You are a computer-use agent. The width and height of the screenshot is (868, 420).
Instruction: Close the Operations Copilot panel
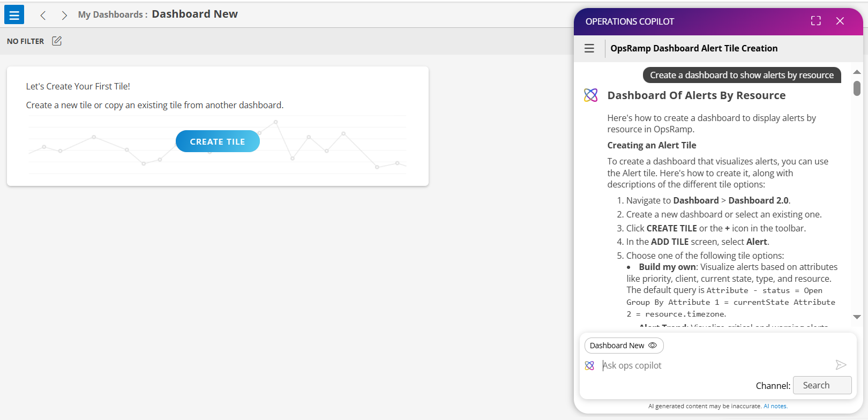point(840,21)
